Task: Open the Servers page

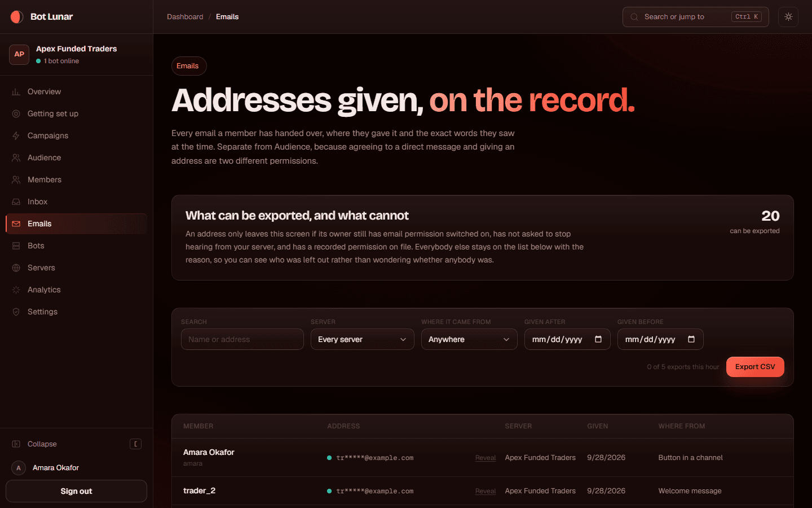Action: click(x=76, y=268)
